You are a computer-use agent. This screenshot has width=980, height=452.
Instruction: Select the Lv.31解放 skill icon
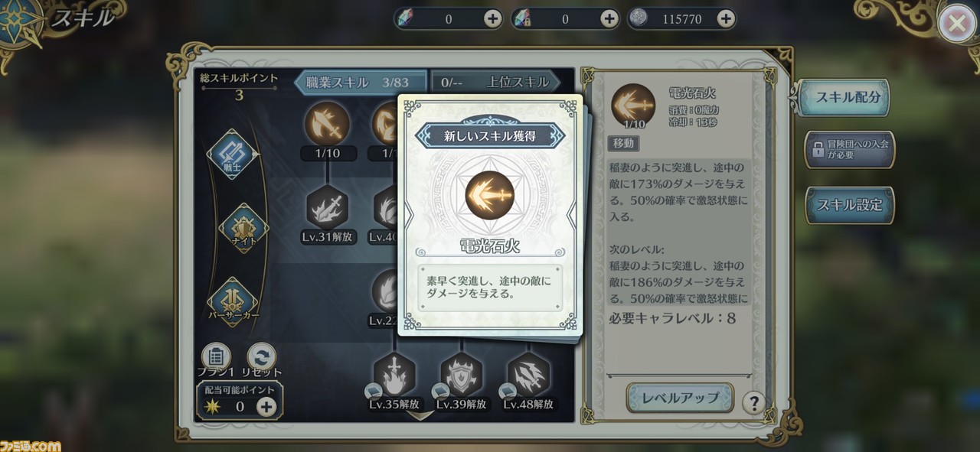(x=328, y=208)
